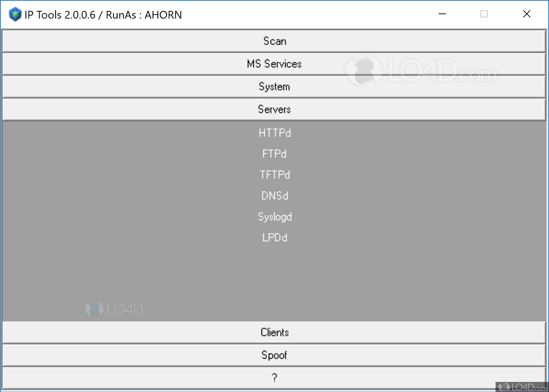Open the question mark help section
The image size is (549, 392).
(274, 378)
